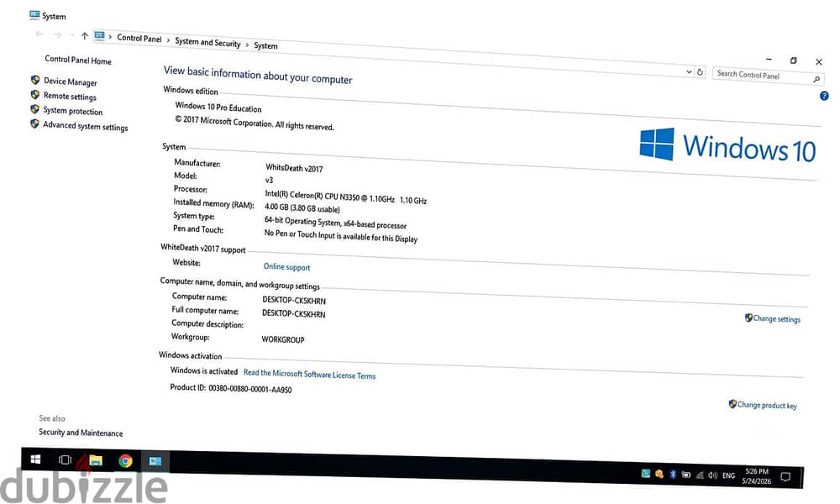Open the address bar history dropdown

(689, 71)
